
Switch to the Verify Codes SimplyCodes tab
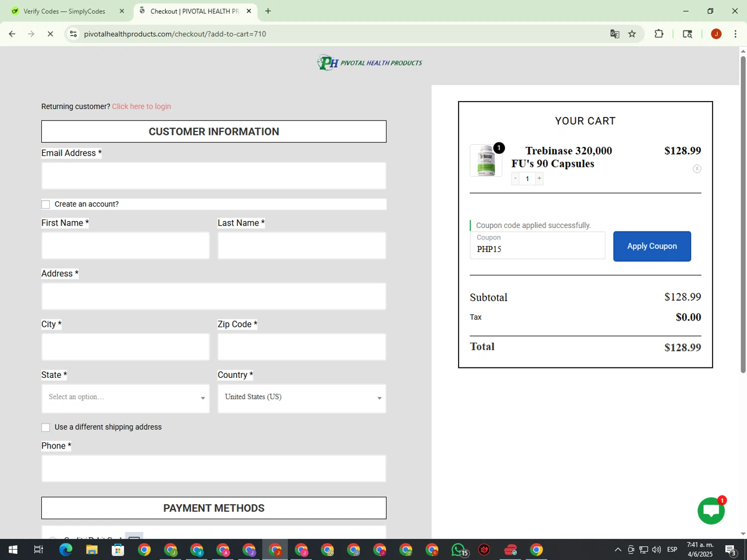(x=65, y=11)
